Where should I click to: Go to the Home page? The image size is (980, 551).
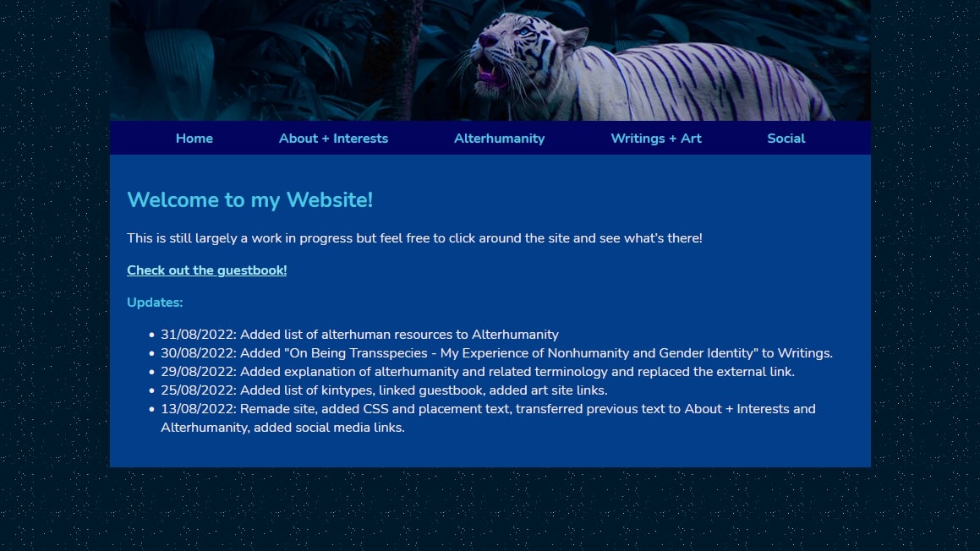pyautogui.click(x=194, y=139)
